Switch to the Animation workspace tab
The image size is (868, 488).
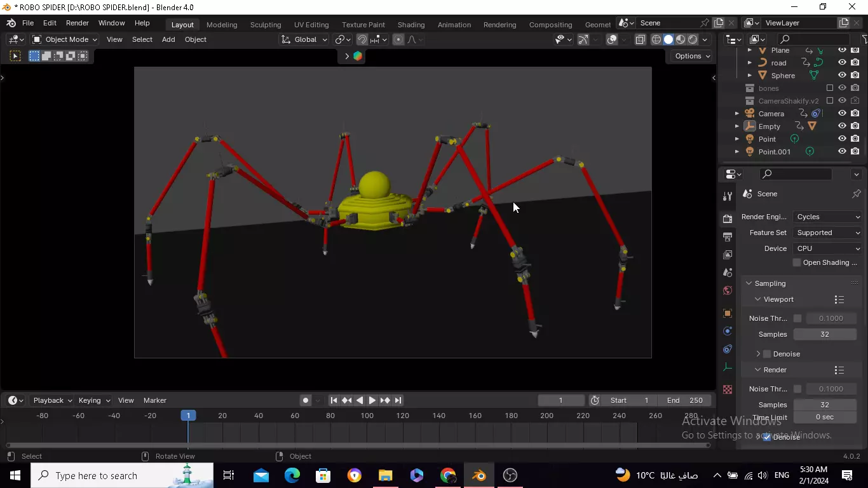click(454, 25)
